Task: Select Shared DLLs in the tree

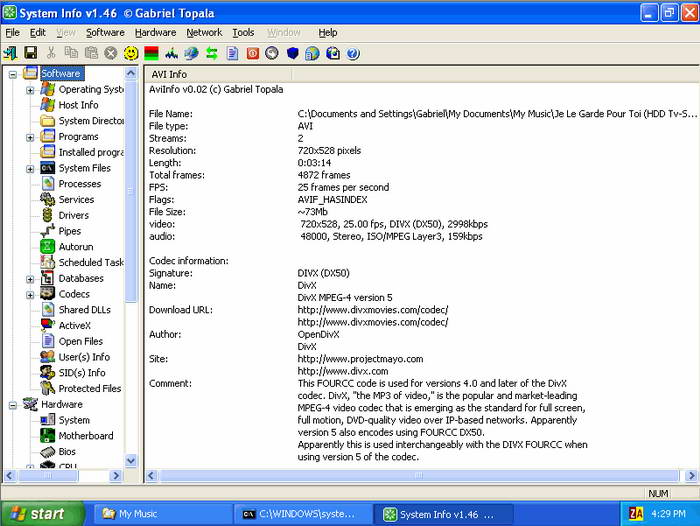Action: click(x=84, y=310)
